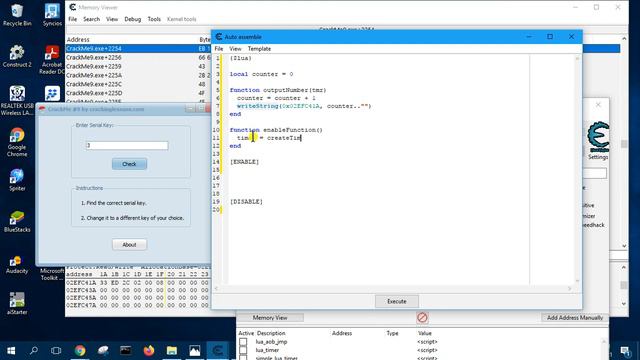The width and height of the screenshot is (640, 360).
Task: Open the Construct 2 desktop shortcut
Action: 17,56
